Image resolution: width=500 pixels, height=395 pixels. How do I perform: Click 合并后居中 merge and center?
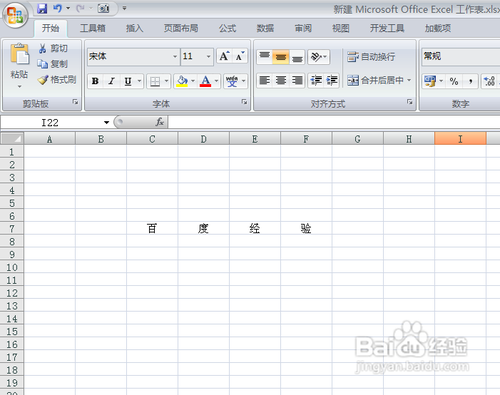[375, 80]
